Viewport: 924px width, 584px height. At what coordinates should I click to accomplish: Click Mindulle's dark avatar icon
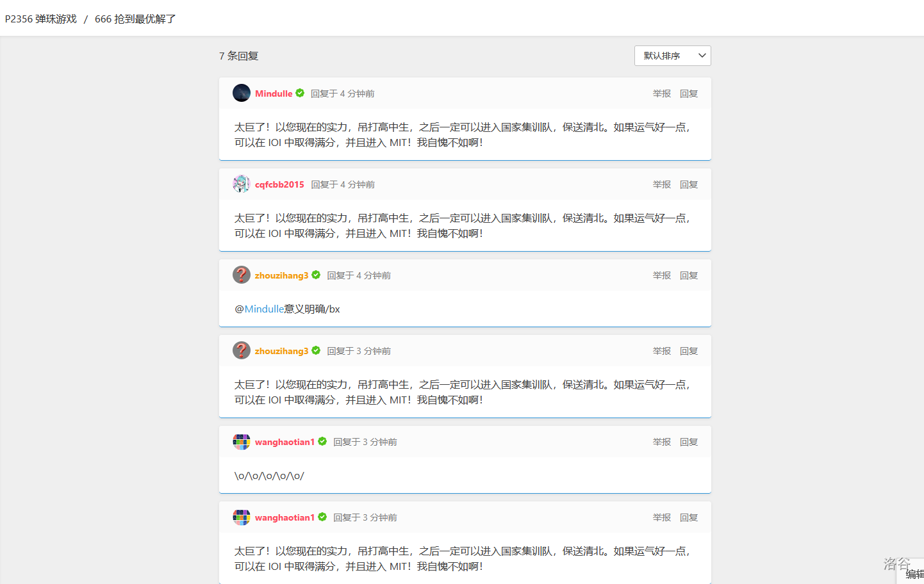click(241, 93)
